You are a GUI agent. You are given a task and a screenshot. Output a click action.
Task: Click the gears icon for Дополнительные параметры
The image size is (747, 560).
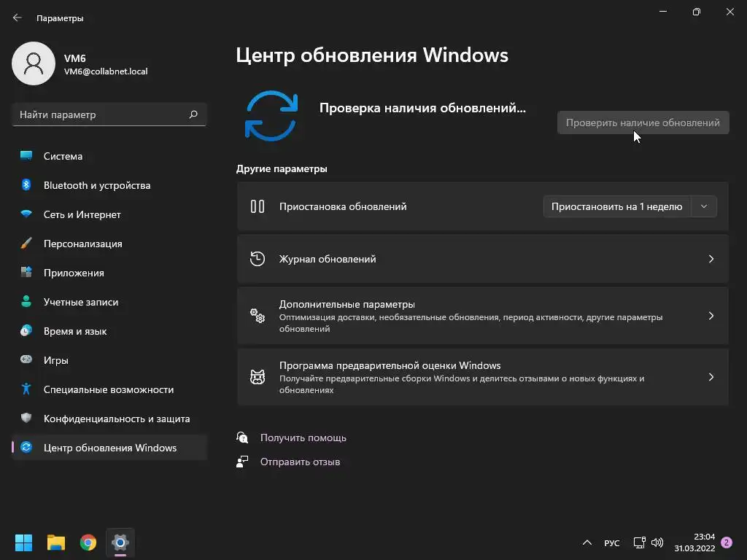[x=258, y=316]
